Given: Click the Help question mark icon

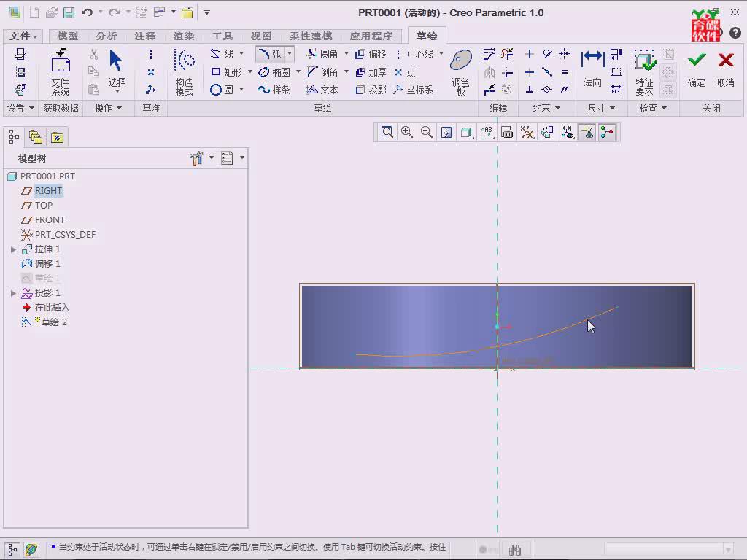Looking at the screenshot, I should [735, 33].
